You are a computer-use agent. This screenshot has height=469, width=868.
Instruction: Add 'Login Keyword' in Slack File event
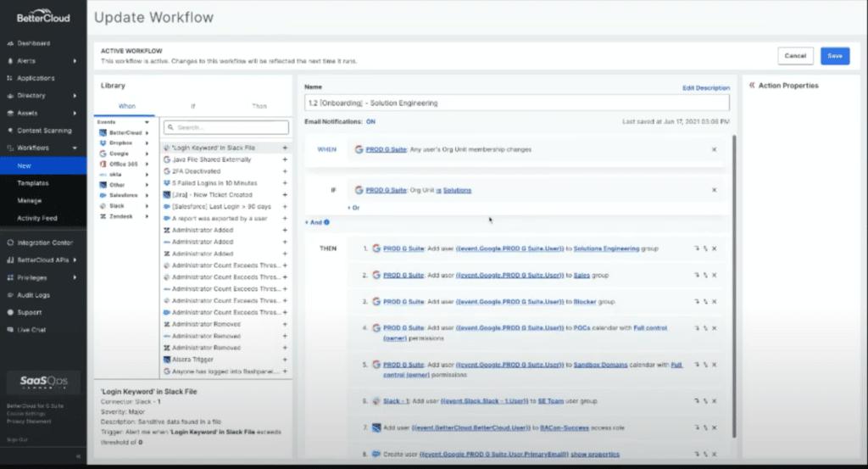pyautogui.click(x=285, y=148)
